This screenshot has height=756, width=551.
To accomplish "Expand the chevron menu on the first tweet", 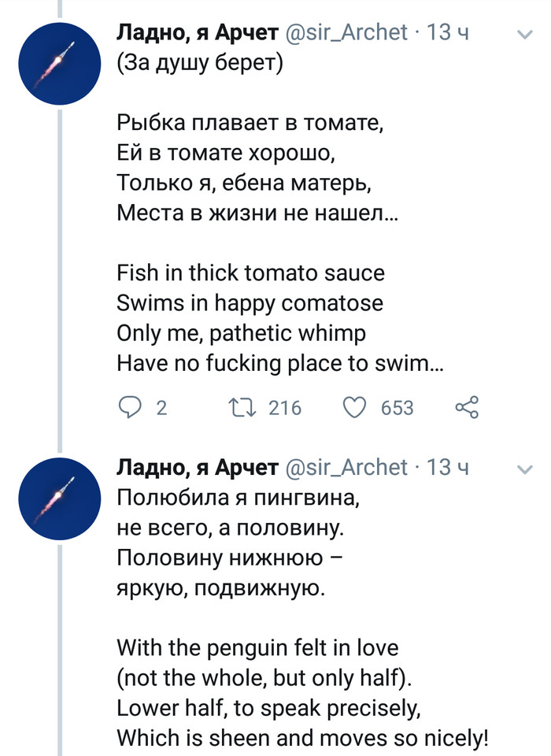I will (524, 34).
